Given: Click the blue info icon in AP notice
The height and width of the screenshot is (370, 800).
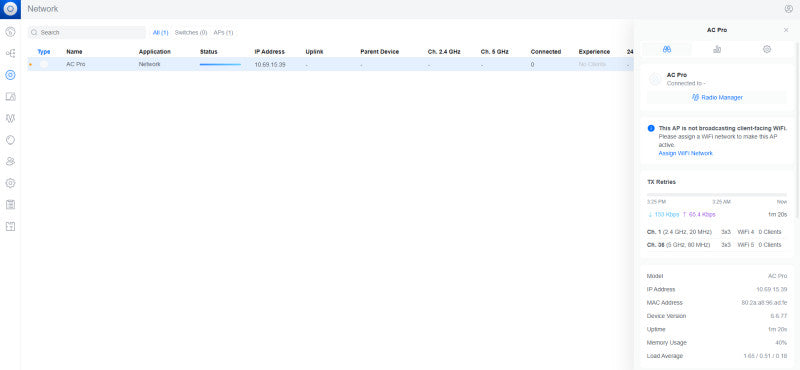Looking at the screenshot, I should 651,129.
